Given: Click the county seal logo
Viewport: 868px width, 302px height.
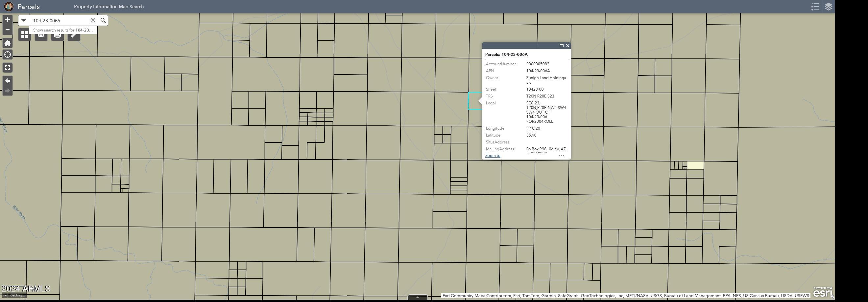Looking at the screenshot, I should pyautogui.click(x=9, y=6).
